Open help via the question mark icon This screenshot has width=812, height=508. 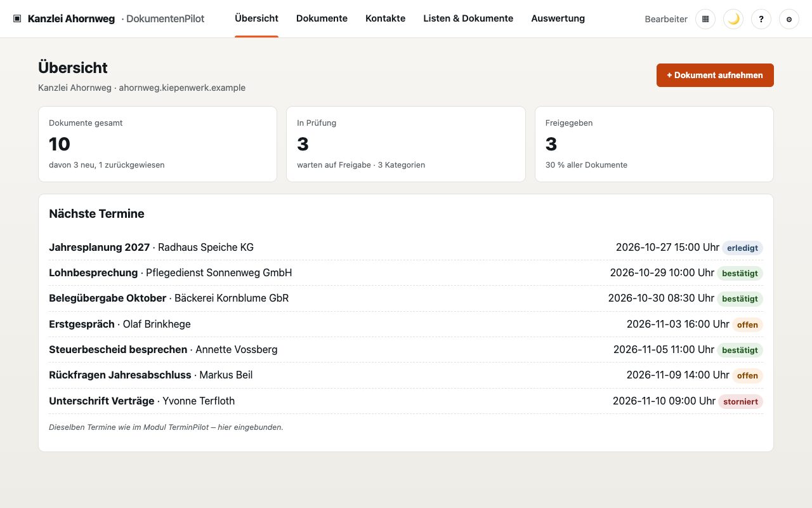click(761, 19)
